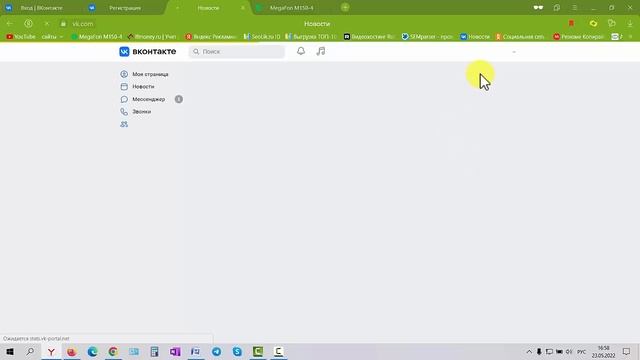The height and width of the screenshot is (360, 640).
Task: Open the MegaFon M150-4 bookmark
Action: coord(97,37)
